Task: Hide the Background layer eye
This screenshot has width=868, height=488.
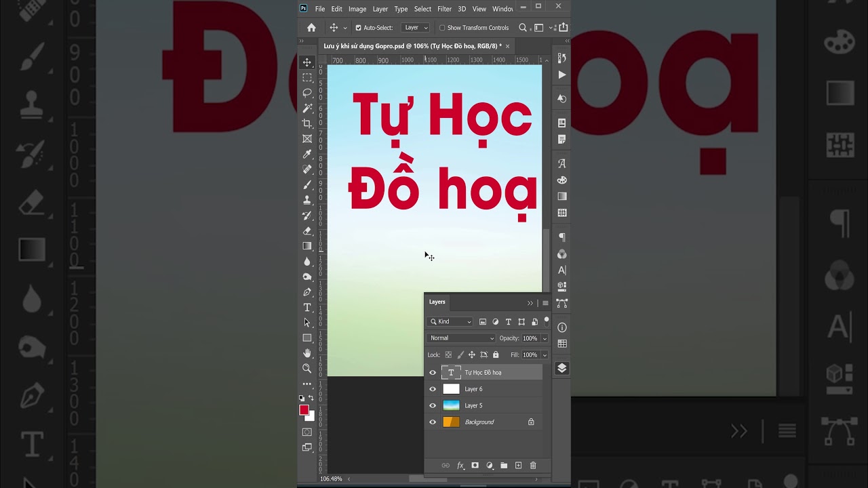Action: 433,422
